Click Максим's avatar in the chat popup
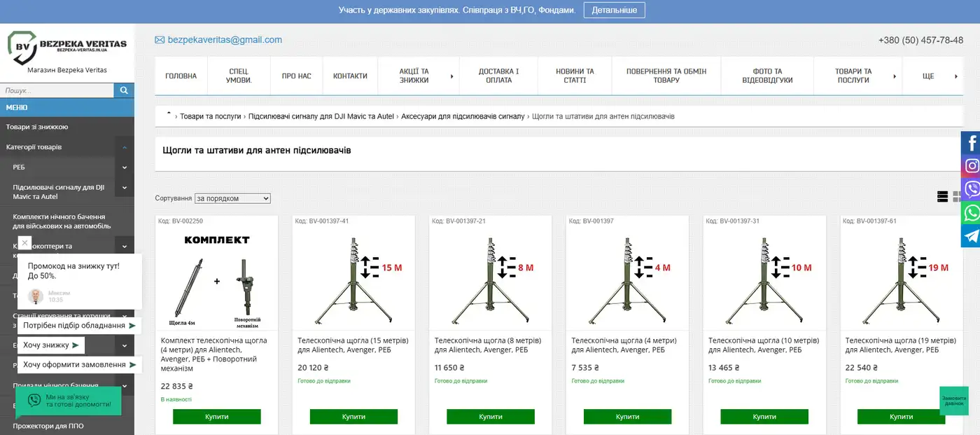 tap(36, 296)
